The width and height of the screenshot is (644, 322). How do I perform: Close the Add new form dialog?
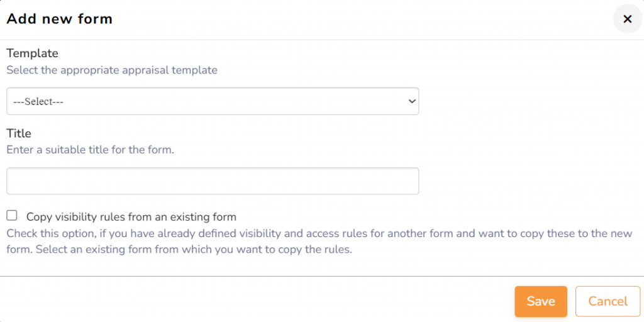click(627, 19)
